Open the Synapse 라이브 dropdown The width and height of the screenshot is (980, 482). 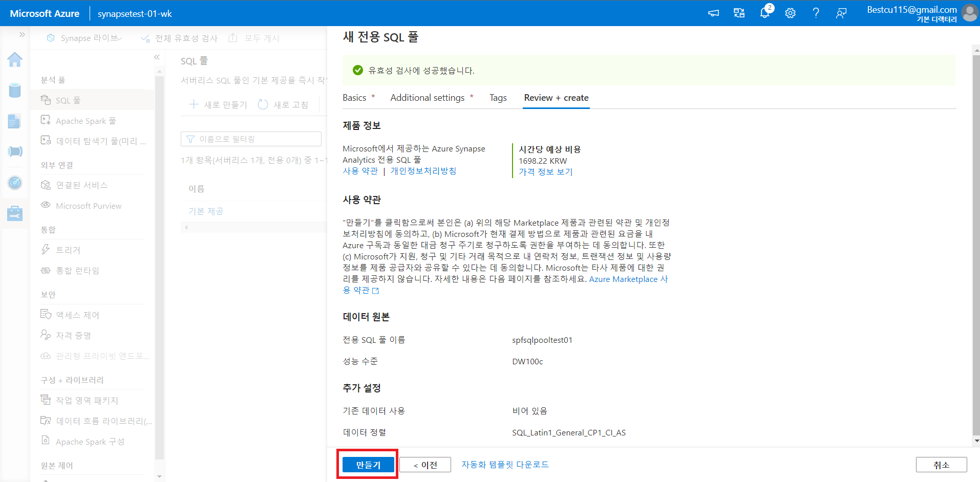coord(84,38)
